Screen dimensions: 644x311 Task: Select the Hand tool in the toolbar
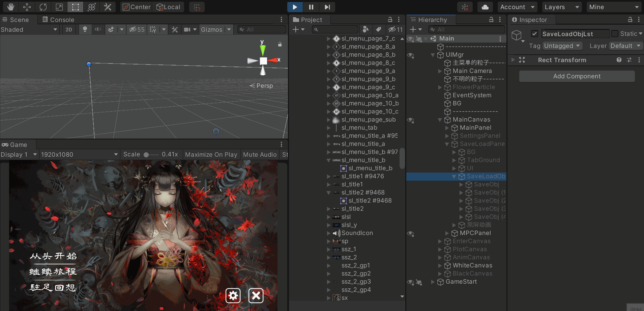point(11,7)
